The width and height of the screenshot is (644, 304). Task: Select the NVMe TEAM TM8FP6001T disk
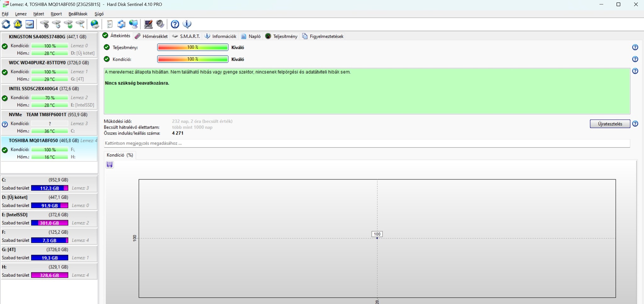pyautogui.click(x=49, y=123)
